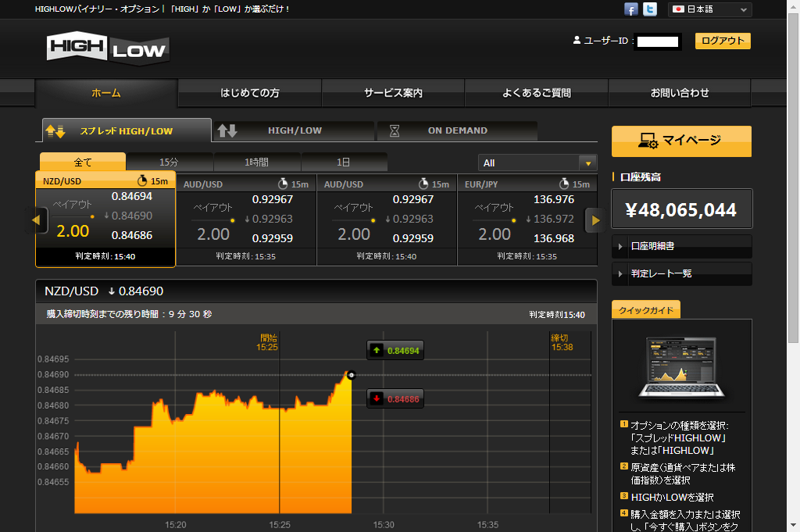This screenshot has width=800, height=532.
Task: Switch to the HIGH/LOW tab
Action: (x=294, y=130)
